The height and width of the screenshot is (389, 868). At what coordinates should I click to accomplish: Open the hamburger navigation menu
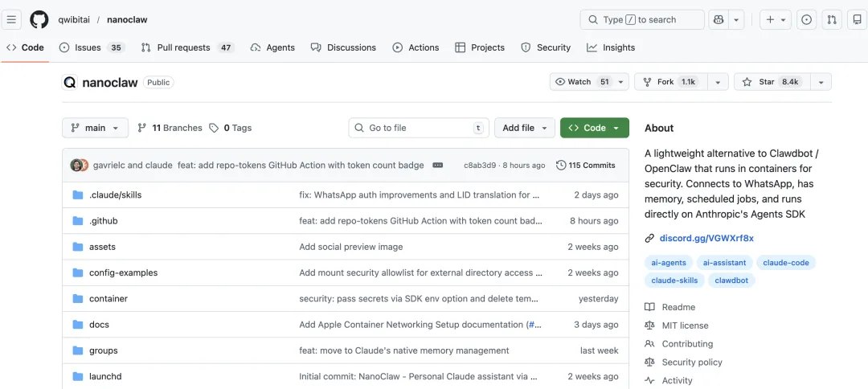12,19
